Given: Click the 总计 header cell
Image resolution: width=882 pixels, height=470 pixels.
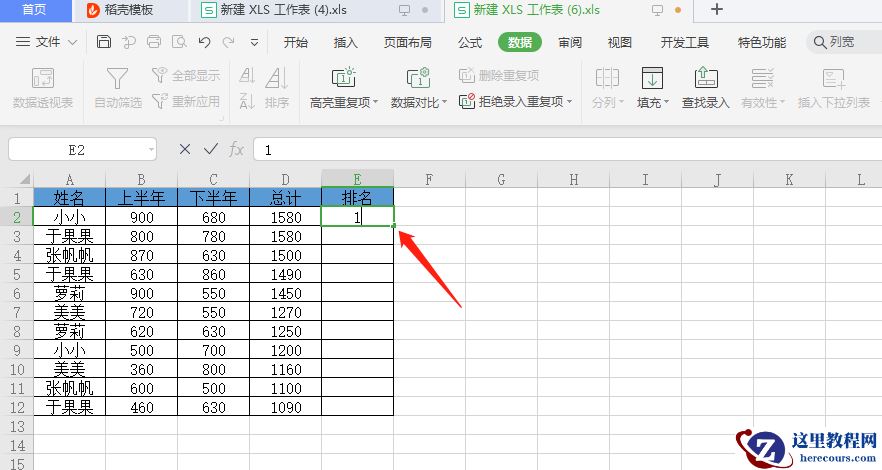Looking at the screenshot, I should point(285,197).
